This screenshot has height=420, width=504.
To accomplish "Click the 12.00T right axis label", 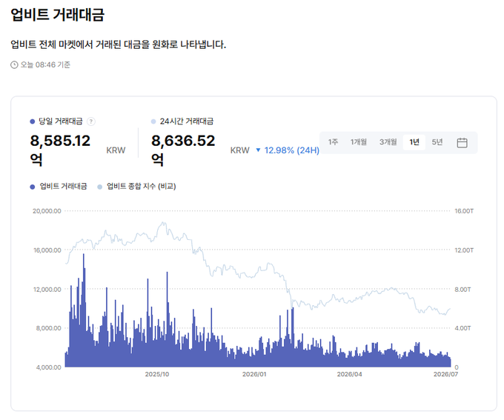I will pyautogui.click(x=464, y=250).
